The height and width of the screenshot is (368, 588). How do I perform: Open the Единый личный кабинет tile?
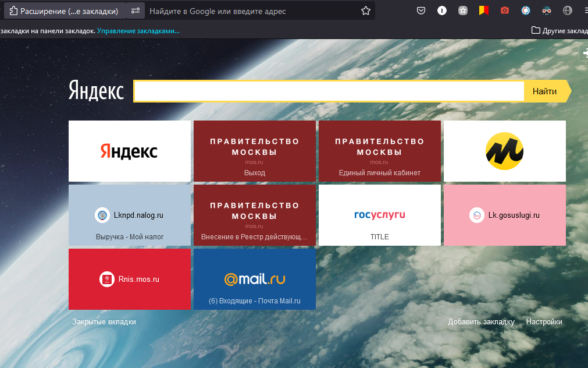point(380,151)
